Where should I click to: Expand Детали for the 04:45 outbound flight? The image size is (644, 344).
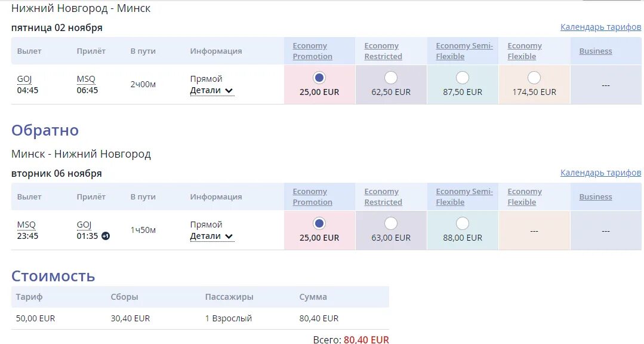click(211, 91)
